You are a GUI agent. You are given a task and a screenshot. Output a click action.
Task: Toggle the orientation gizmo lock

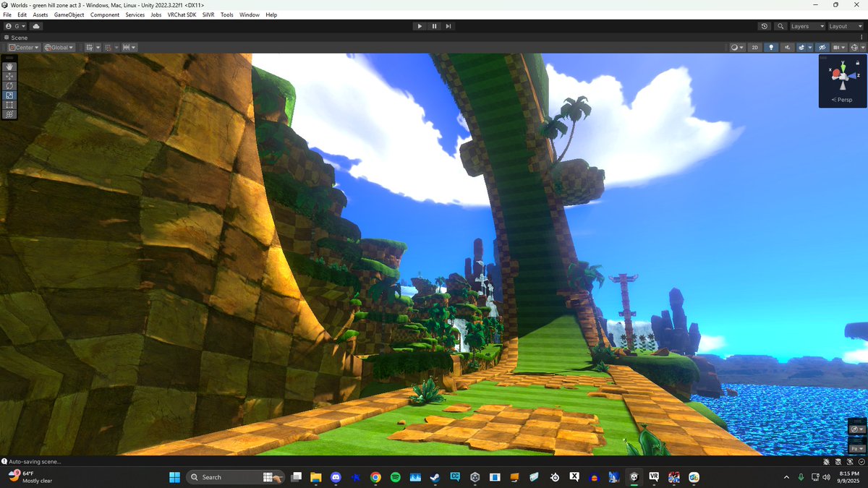(857, 62)
